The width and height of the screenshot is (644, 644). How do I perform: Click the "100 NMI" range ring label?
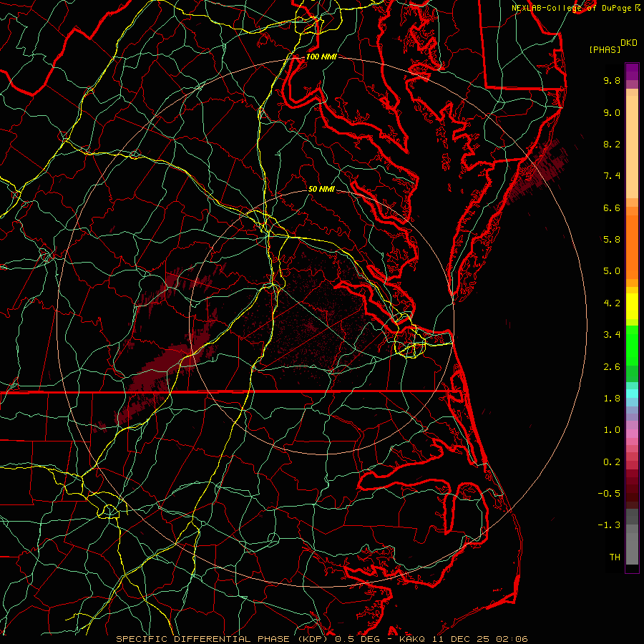321,57
